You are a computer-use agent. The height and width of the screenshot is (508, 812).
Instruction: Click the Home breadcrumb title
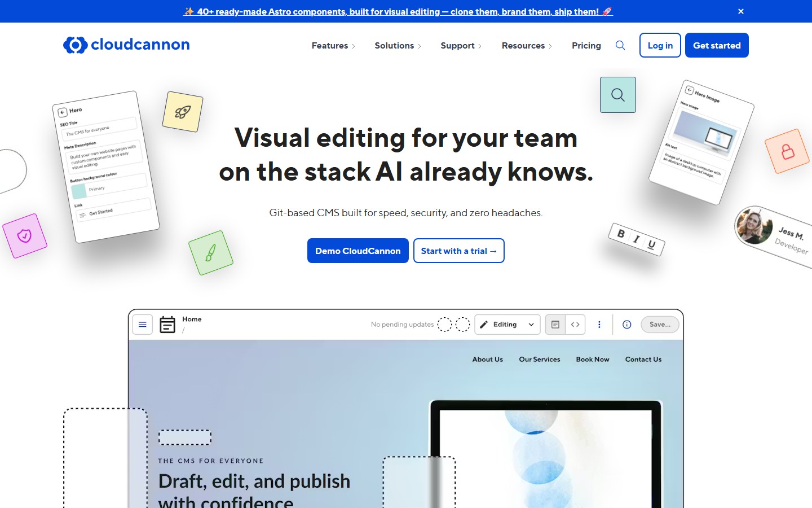pyautogui.click(x=192, y=319)
